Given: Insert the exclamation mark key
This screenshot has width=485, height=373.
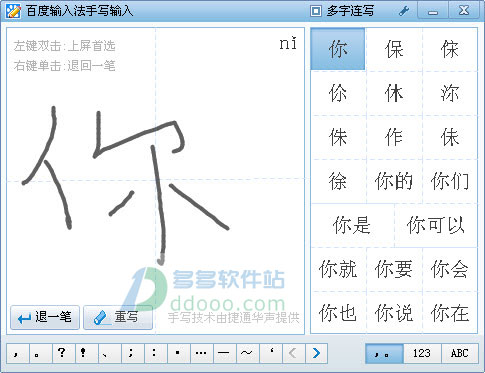Looking at the screenshot, I should click(x=87, y=353).
